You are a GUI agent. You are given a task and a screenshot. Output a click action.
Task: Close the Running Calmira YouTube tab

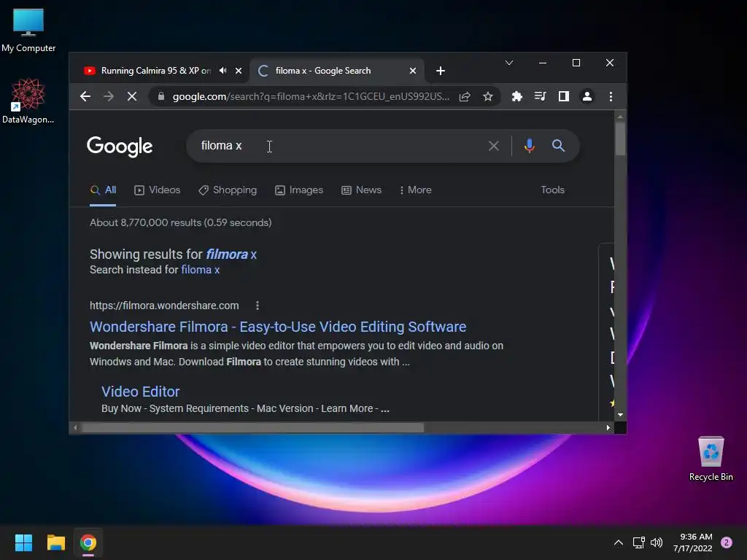coord(239,71)
